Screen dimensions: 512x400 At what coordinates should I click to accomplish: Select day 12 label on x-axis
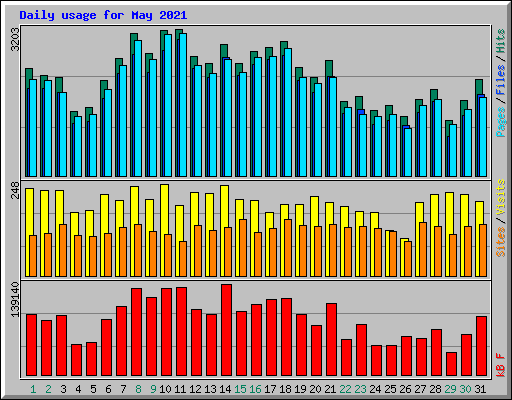click(195, 389)
